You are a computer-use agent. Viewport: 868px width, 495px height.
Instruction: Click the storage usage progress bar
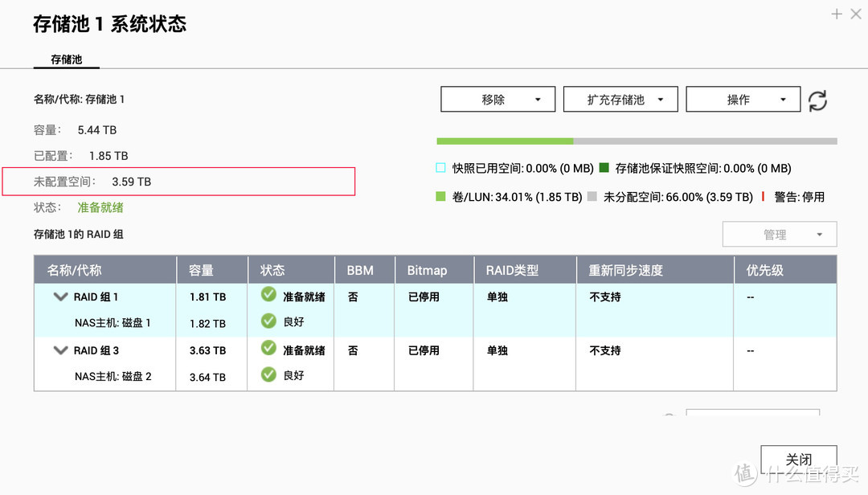click(x=635, y=141)
